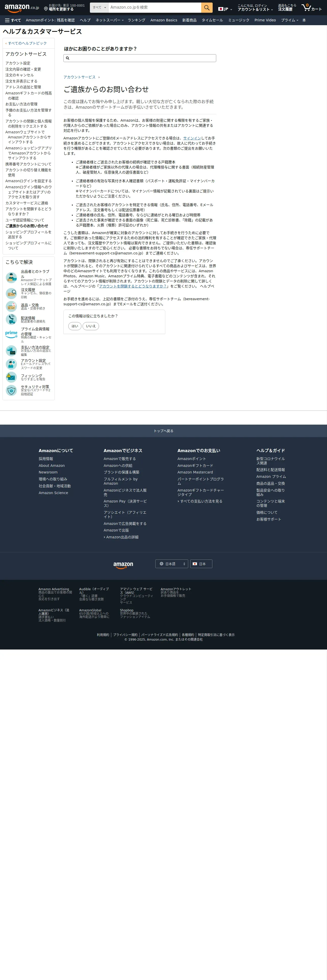Open ランキング in the nav bar

(x=136, y=20)
